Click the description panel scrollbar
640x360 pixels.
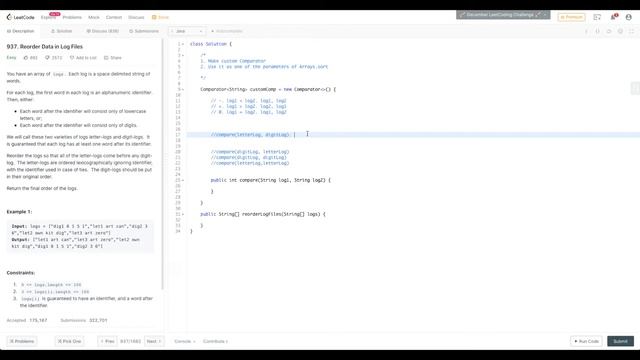coord(162,163)
